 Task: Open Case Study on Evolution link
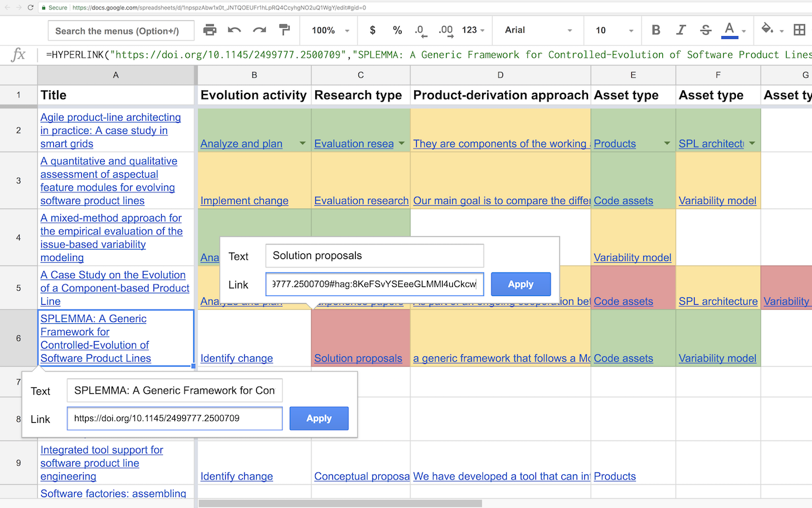click(x=115, y=288)
